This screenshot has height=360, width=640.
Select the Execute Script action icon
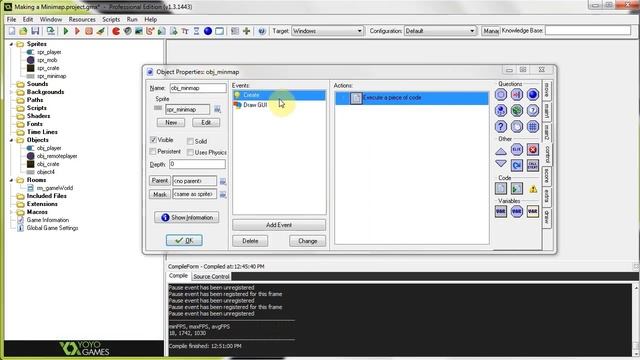click(517, 188)
